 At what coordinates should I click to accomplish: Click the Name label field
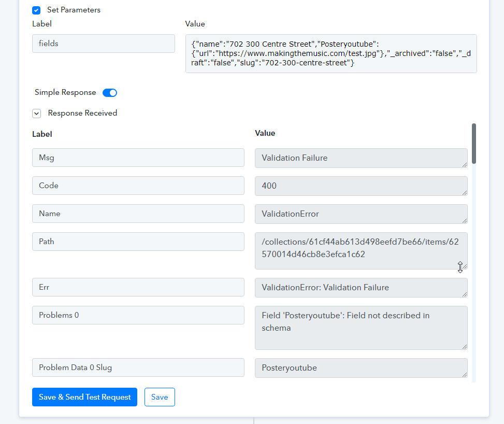coord(138,214)
